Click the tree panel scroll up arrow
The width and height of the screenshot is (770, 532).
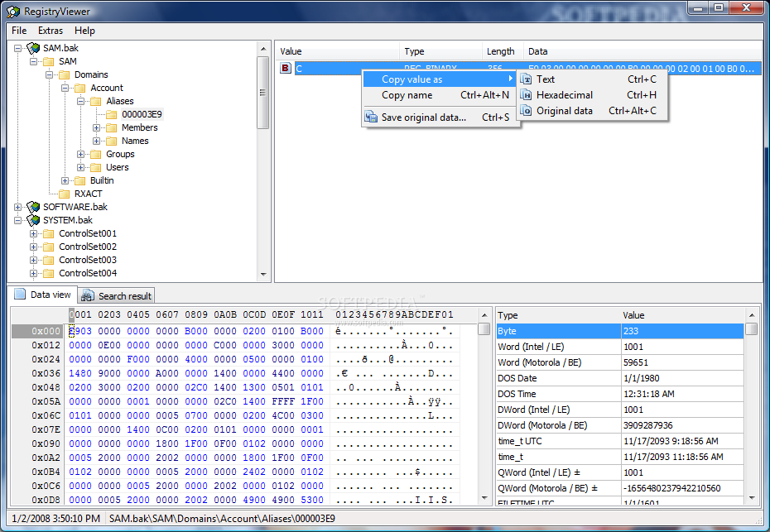pyautogui.click(x=263, y=49)
